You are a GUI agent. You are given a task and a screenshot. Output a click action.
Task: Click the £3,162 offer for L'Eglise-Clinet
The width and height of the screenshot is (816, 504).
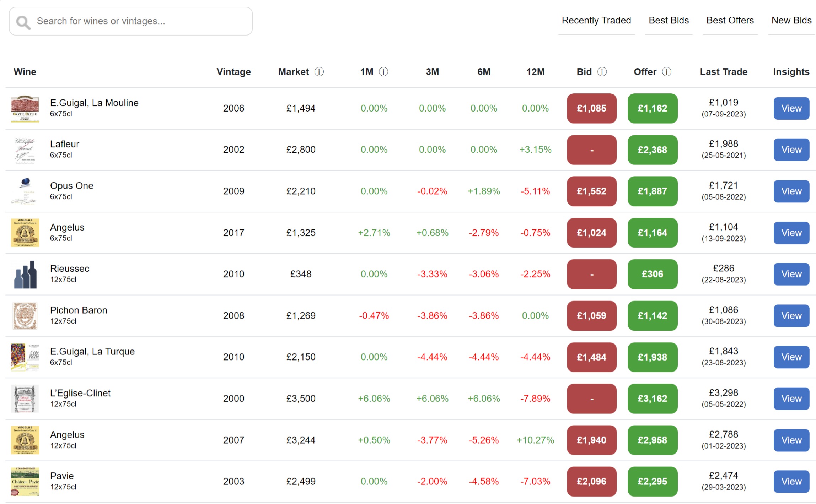[x=653, y=399]
